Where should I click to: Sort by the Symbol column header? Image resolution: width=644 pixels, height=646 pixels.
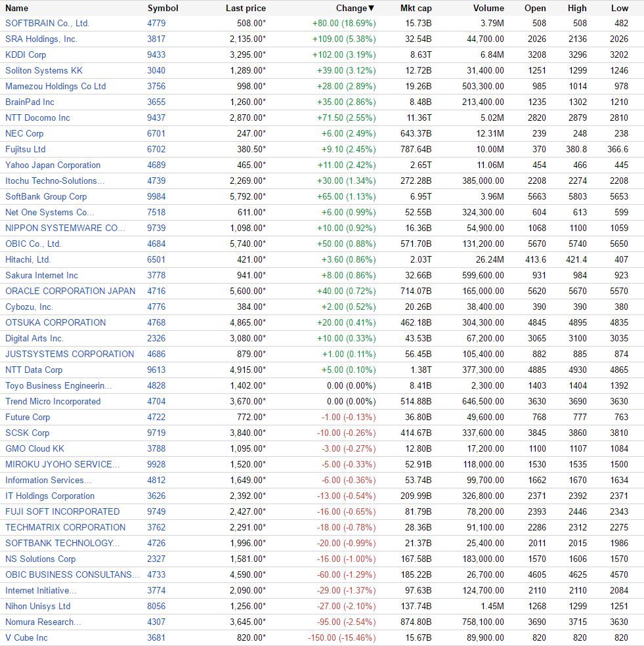pyautogui.click(x=163, y=9)
